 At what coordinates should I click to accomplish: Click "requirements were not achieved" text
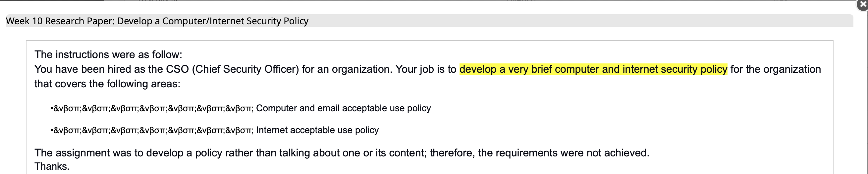572,153
